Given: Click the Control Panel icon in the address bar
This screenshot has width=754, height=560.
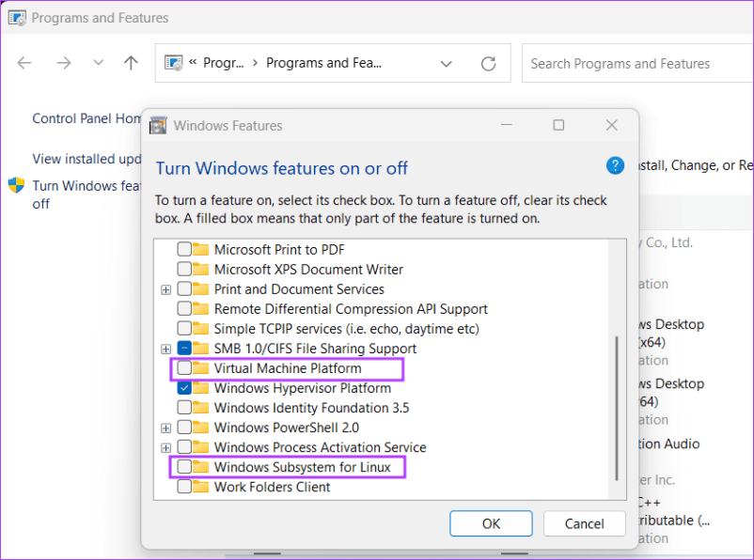Looking at the screenshot, I should [x=174, y=62].
